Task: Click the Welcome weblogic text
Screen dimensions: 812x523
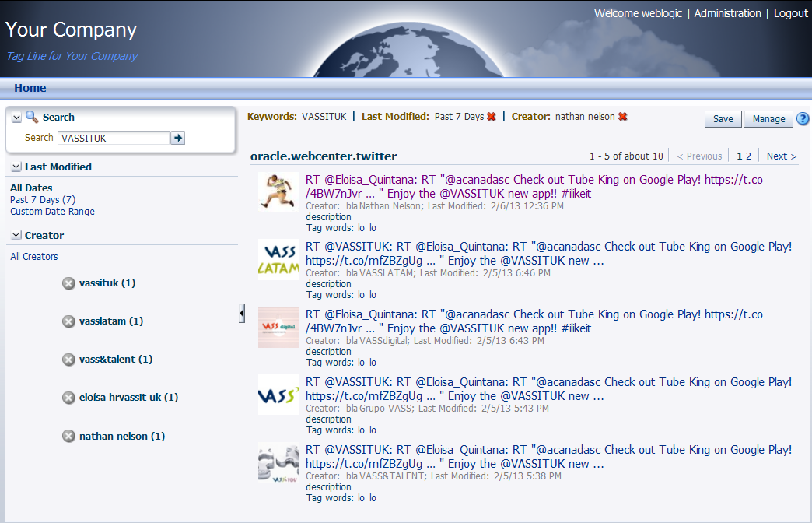Action: pyautogui.click(x=638, y=13)
